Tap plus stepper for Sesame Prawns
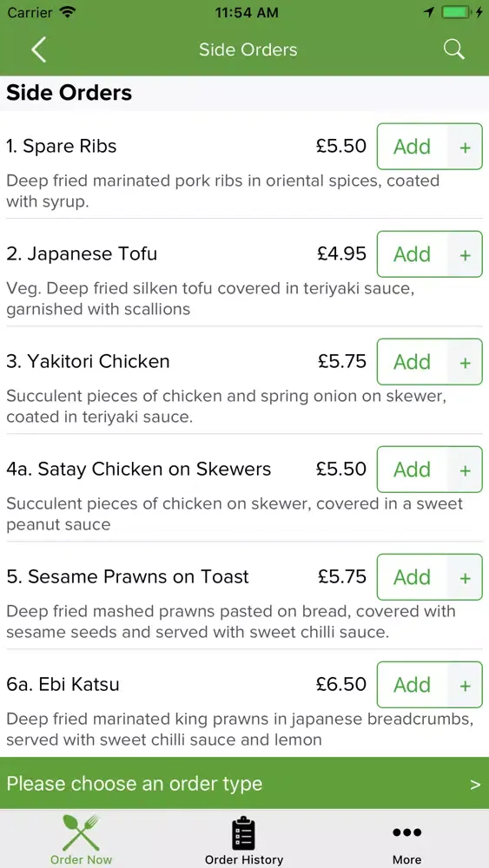 pos(466,577)
